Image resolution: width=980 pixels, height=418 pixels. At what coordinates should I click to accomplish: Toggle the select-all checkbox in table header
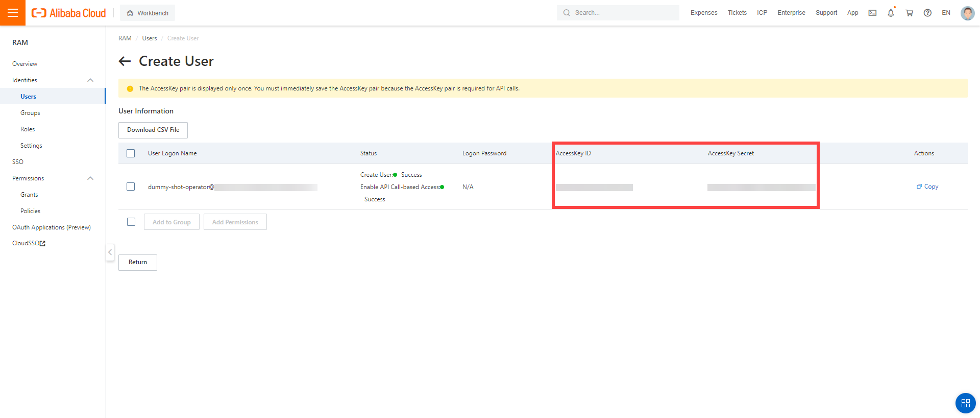point(131,153)
